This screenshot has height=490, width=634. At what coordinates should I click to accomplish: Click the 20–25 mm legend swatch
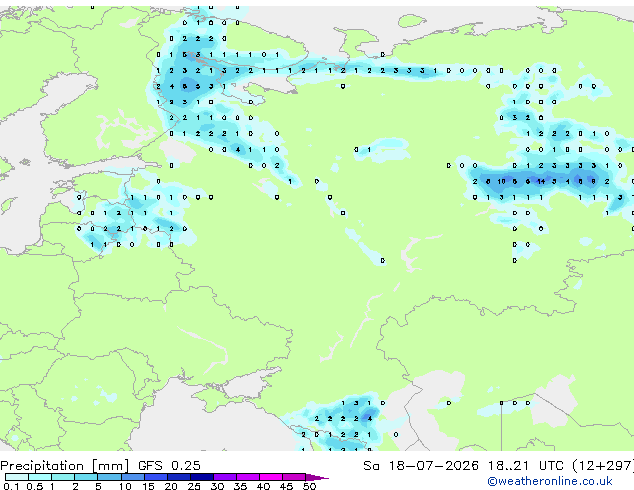point(179,477)
